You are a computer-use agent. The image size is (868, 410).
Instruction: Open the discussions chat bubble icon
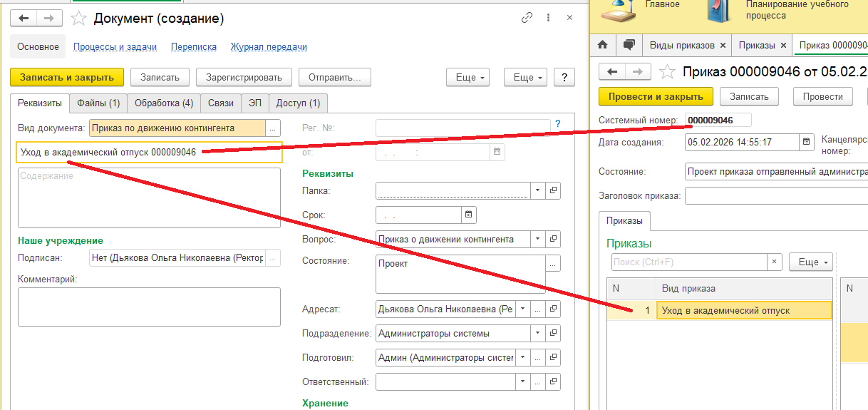[629, 45]
